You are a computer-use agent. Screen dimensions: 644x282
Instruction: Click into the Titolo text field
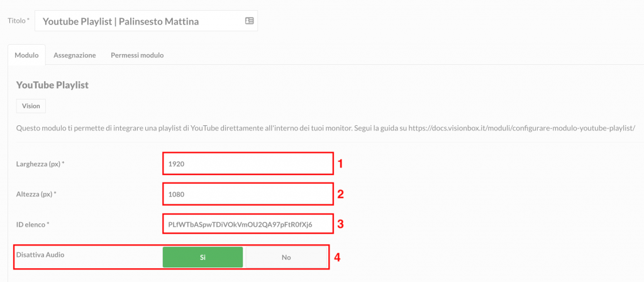pos(146,21)
